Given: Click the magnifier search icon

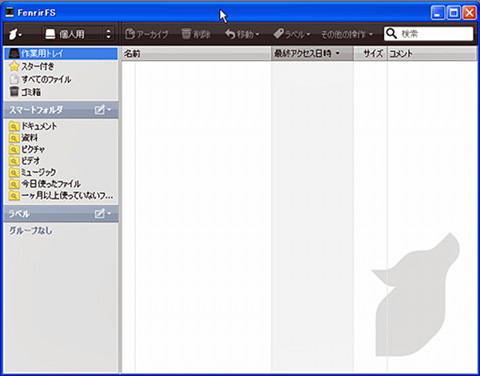Looking at the screenshot, I should coord(391,34).
